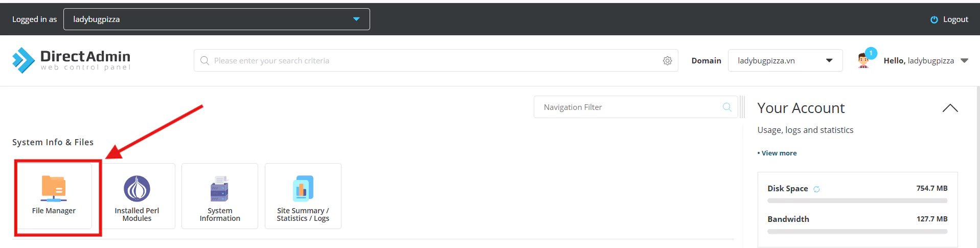Screen dimensions: 980x248
Task: Click the Logout link
Action: (x=955, y=19)
